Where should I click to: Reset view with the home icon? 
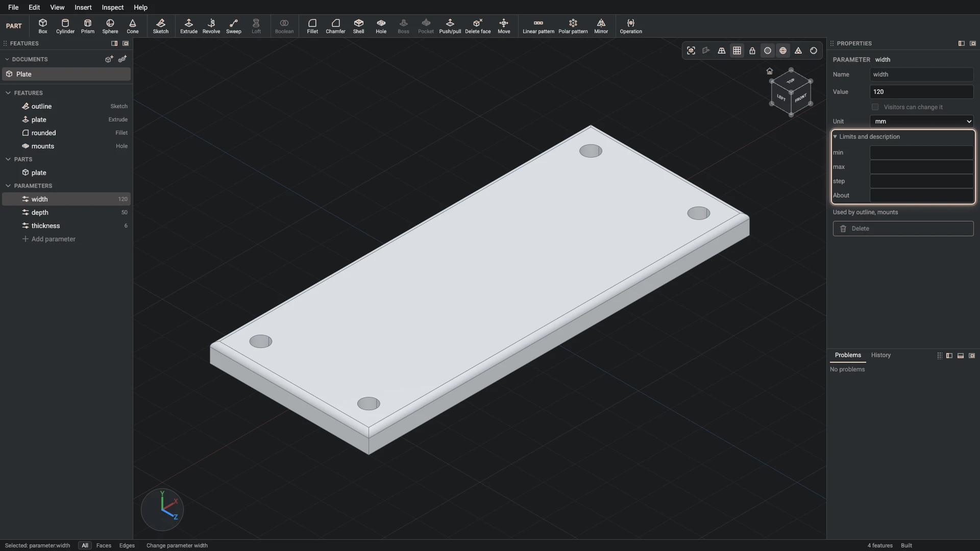(x=770, y=71)
